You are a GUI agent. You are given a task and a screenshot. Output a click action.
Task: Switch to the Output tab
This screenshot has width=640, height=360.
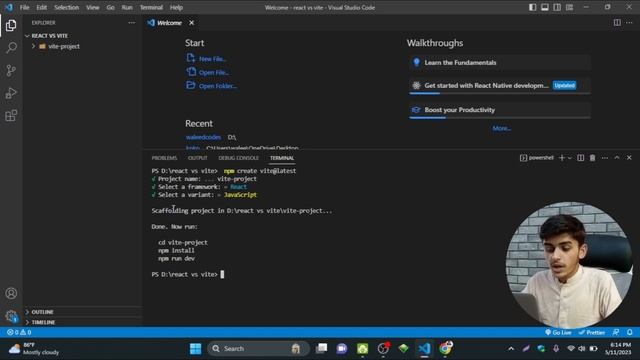click(198, 158)
